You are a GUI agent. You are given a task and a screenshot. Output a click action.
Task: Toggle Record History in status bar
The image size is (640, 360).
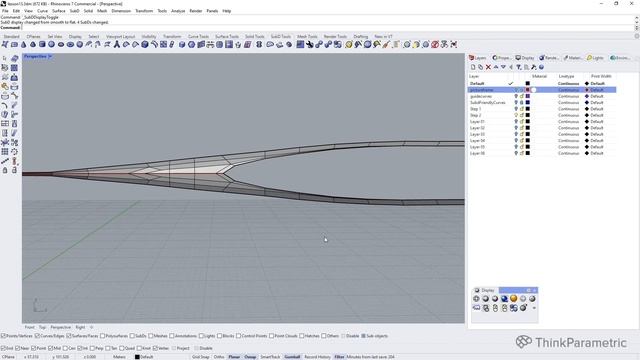(x=317, y=357)
